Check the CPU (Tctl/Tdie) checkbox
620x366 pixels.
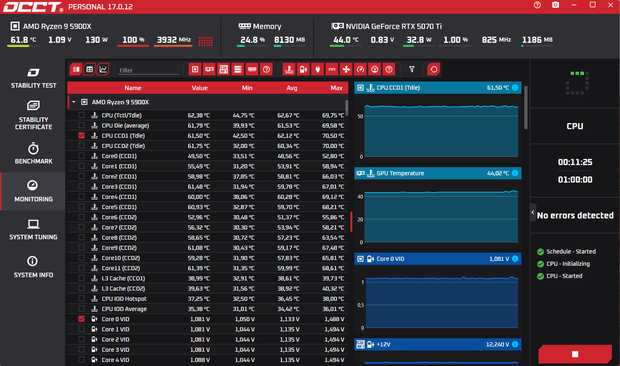click(81, 115)
